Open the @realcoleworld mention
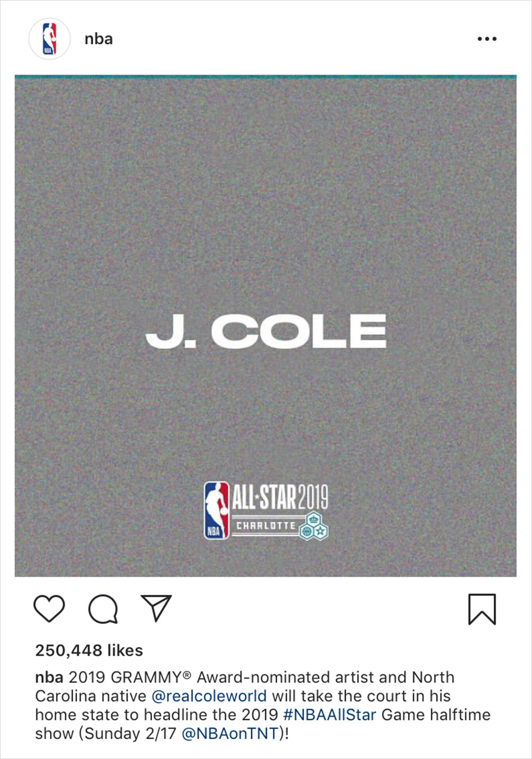 (209, 696)
